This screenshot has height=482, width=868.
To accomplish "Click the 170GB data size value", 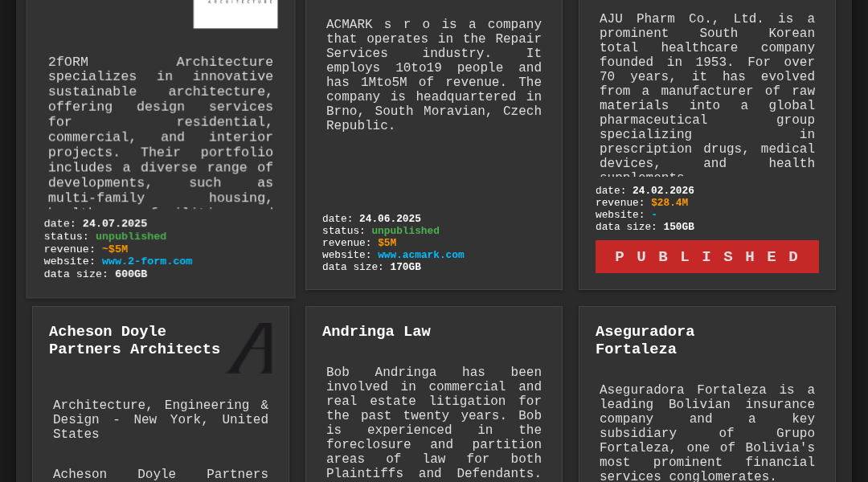I will click(405, 268).
